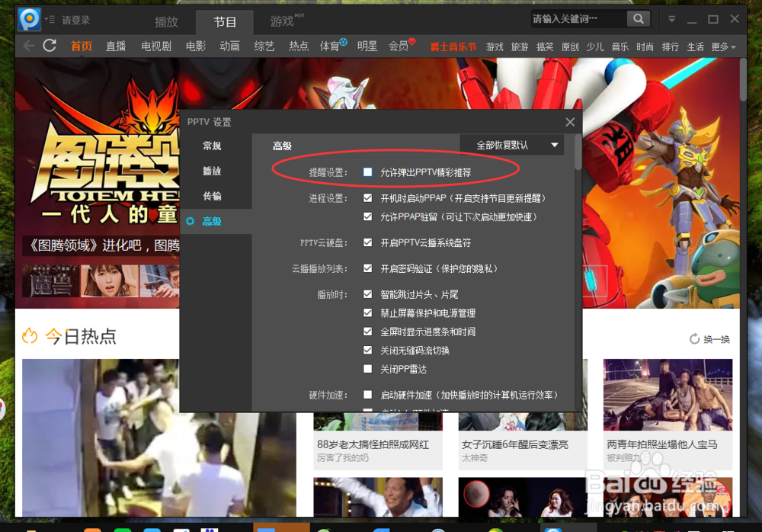The height and width of the screenshot is (532, 762).
Task: Expand the 更多 navigation dropdown
Action: [721, 46]
